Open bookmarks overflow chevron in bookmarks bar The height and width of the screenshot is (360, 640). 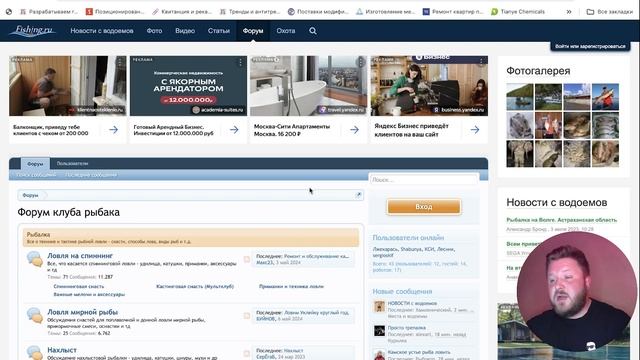coord(569,12)
